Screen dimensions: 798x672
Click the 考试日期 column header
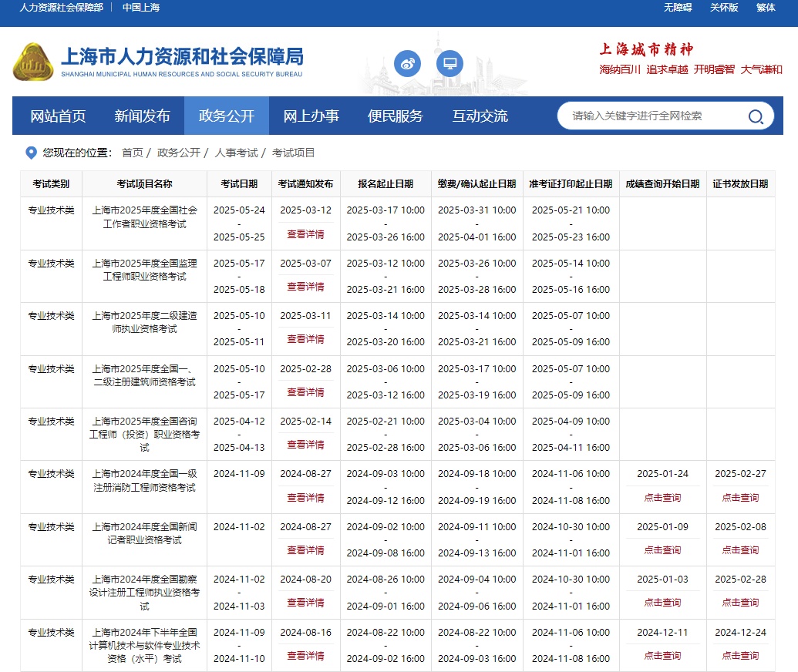(x=239, y=184)
